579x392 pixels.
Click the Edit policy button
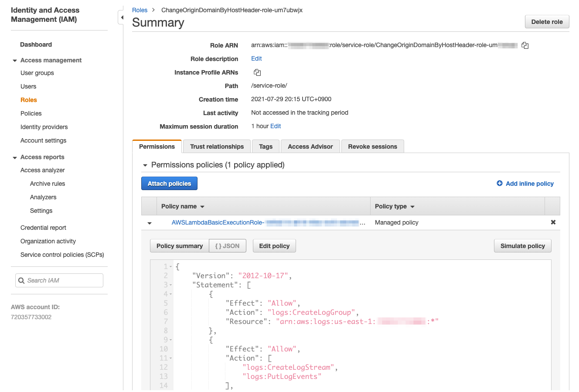pyautogui.click(x=274, y=246)
